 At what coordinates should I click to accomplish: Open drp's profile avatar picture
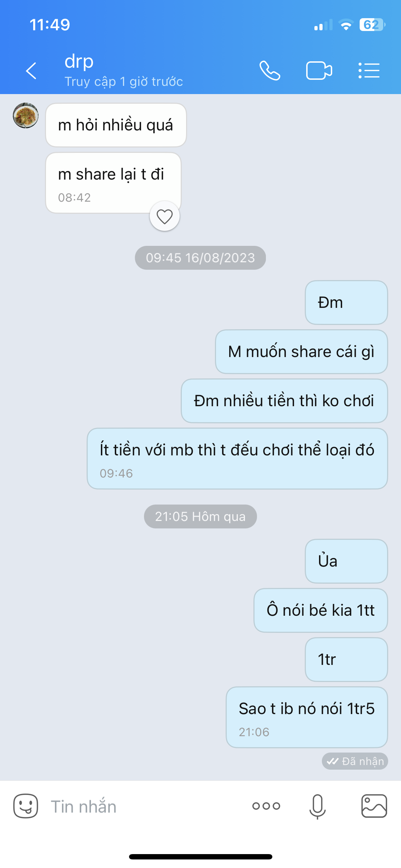point(26,115)
